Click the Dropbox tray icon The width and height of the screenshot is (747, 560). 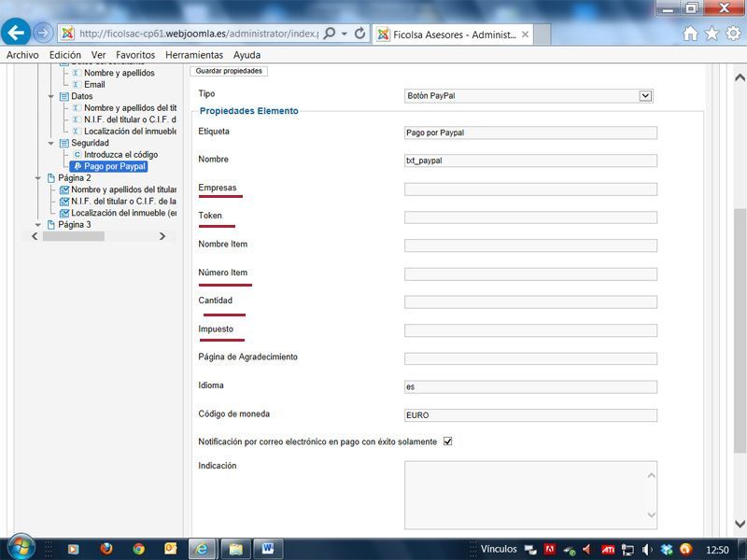pyautogui.click(x=667, y=550)
